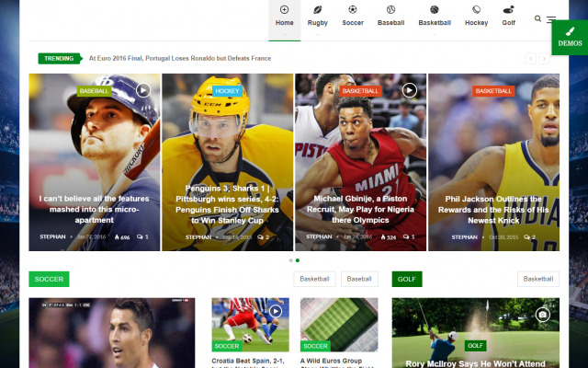Open the green DEMOS panel button

click(x=570, y=38)
